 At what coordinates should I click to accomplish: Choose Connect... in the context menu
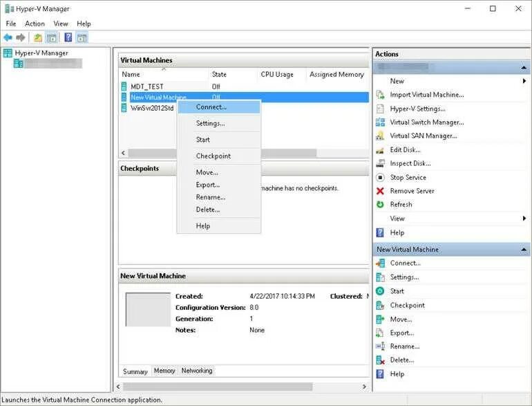[x=219, y=107]
